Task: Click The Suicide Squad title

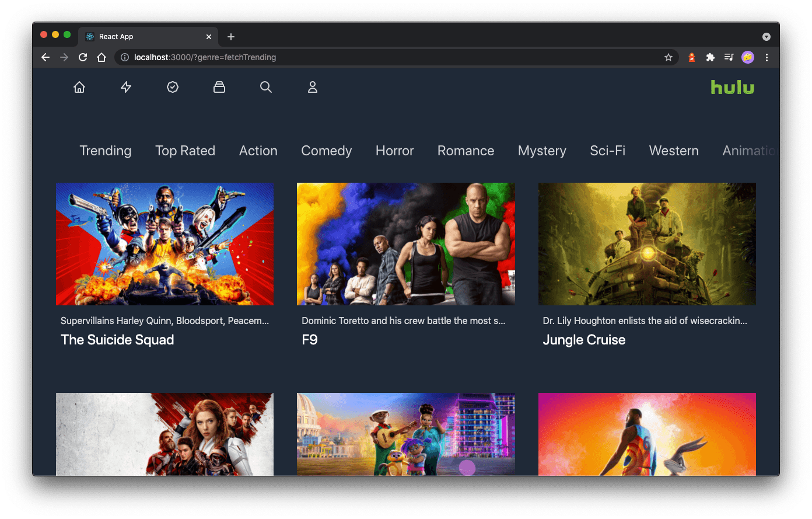Action: (x=117, y=340)
